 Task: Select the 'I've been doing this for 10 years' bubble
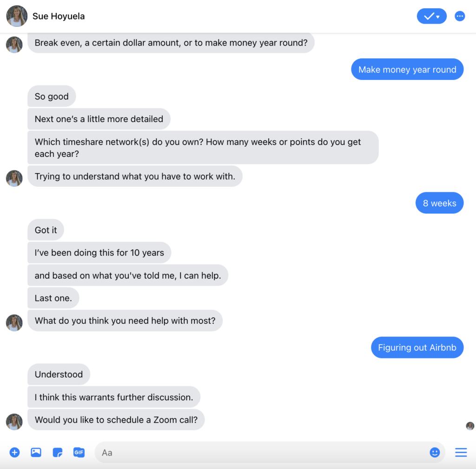pyautogui.click(x=99, y=253)
